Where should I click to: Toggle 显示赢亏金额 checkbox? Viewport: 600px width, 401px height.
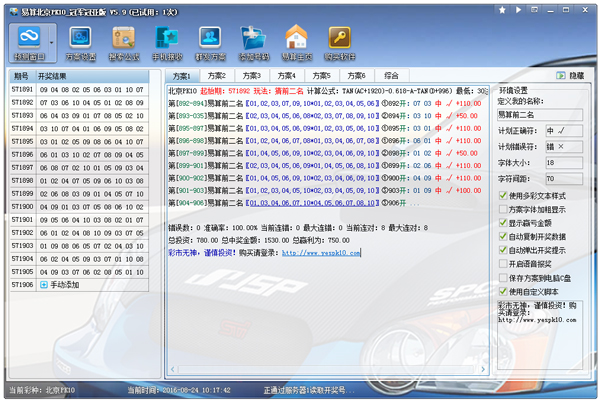503,223
